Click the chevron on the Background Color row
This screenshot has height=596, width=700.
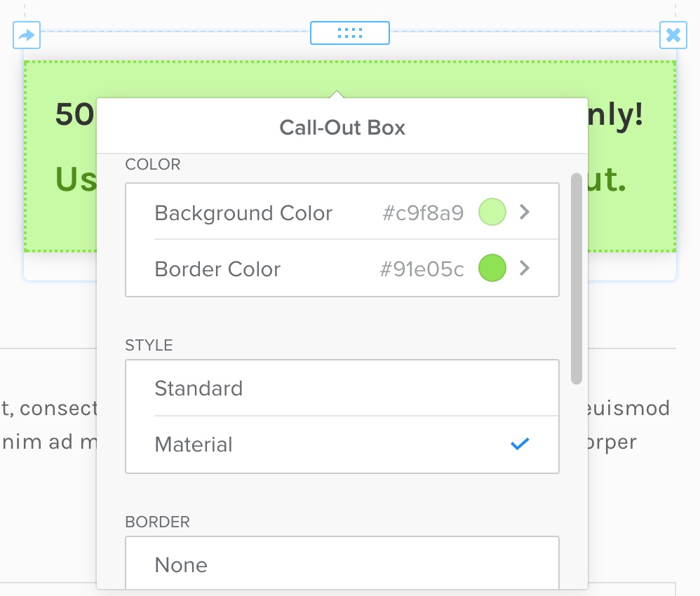coord(525,212)
